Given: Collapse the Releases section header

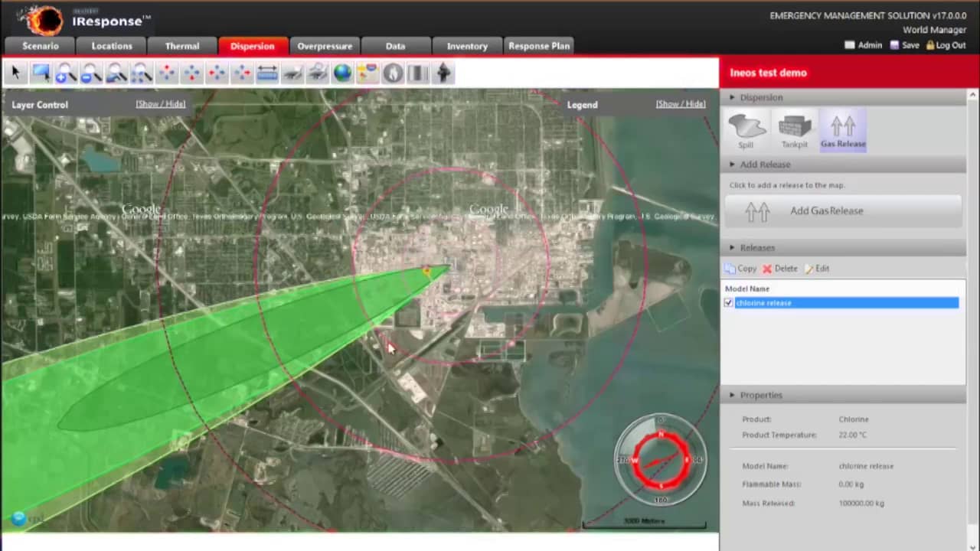Looking at the screenshot, I should 757,248.
